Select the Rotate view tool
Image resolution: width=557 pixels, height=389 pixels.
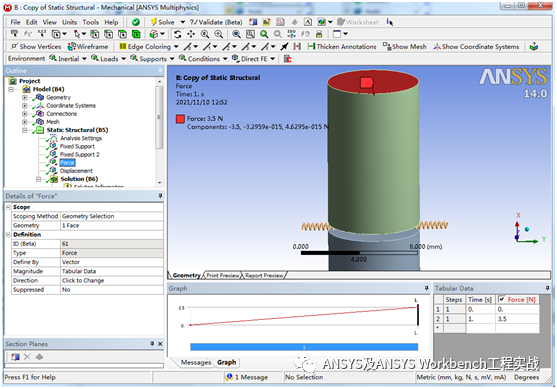[177, 34]
